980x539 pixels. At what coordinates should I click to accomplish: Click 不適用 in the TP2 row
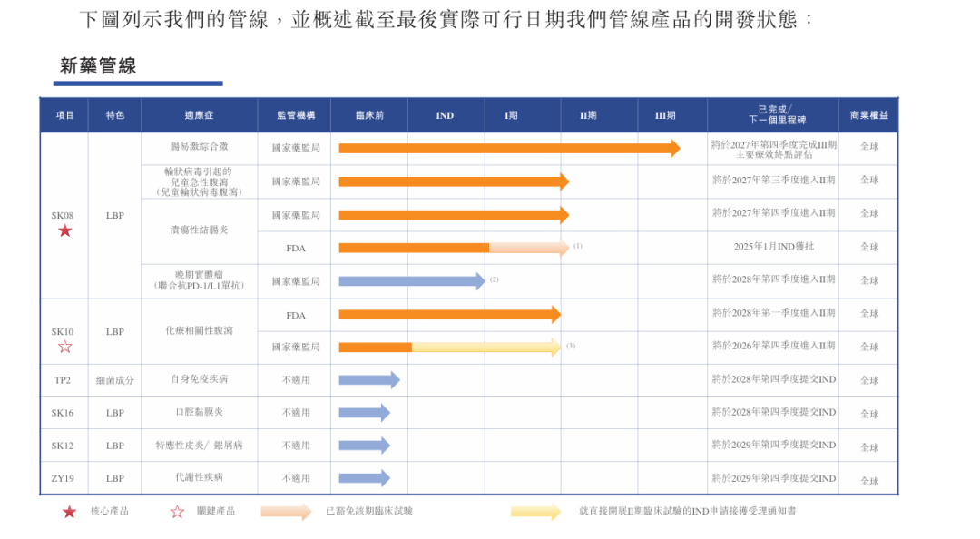click(296, 380)
